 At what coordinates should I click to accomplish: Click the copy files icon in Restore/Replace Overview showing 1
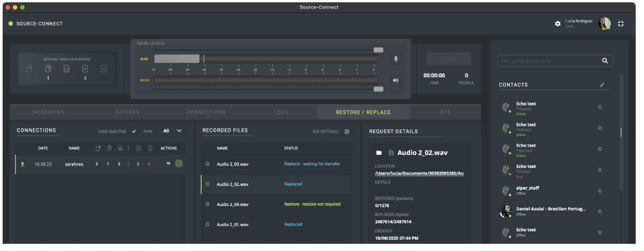(48, 69)
